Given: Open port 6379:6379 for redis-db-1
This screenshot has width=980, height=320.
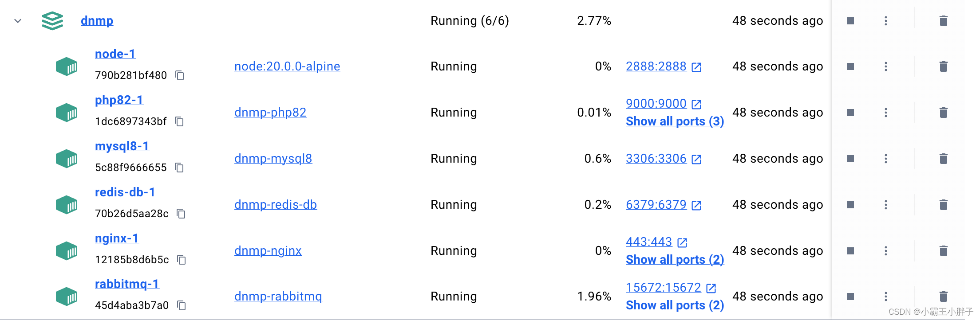Looking at the screenshot, I should coord(657,204).
